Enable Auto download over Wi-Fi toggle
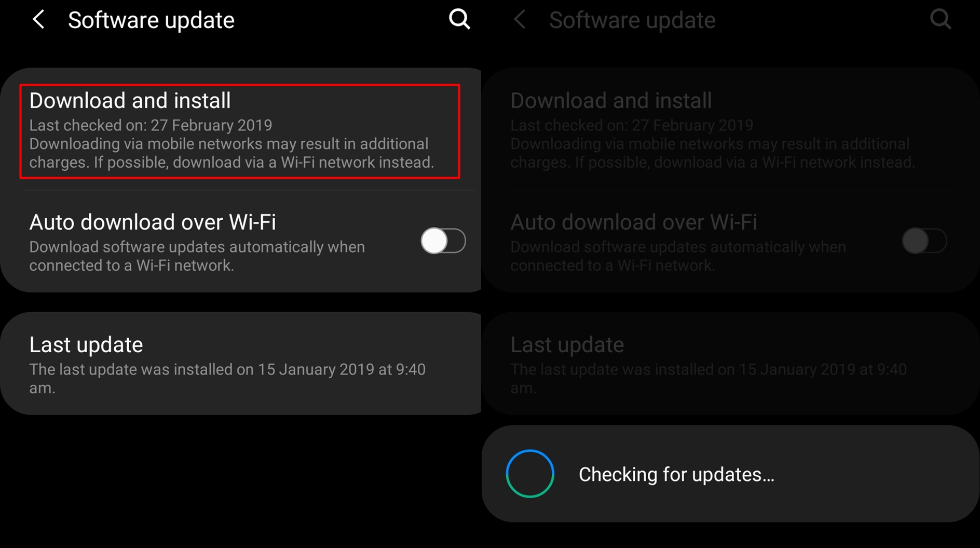Screen dimensions: 980x548 [443, 240]
